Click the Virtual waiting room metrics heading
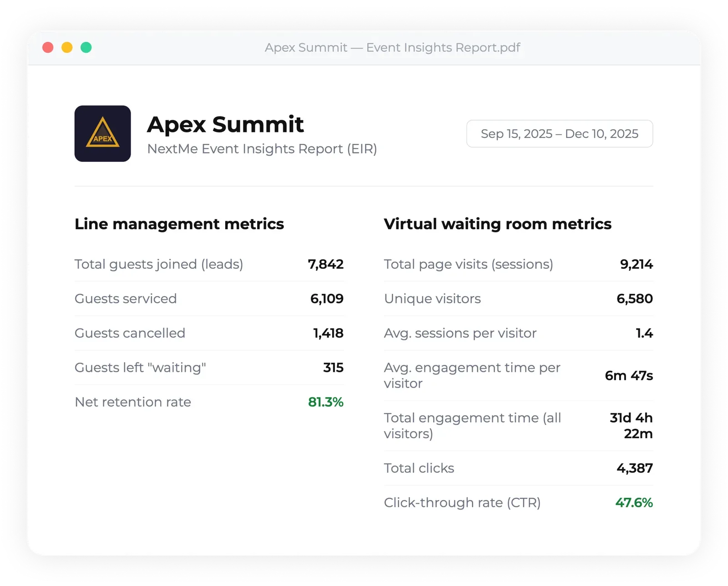This screenshot has height=586, width=728. [497, 224]
